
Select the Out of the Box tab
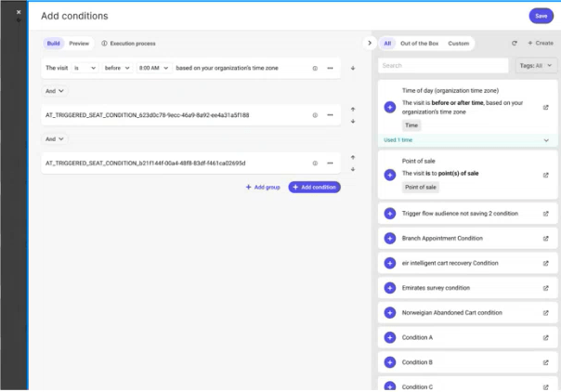[419, 44]
